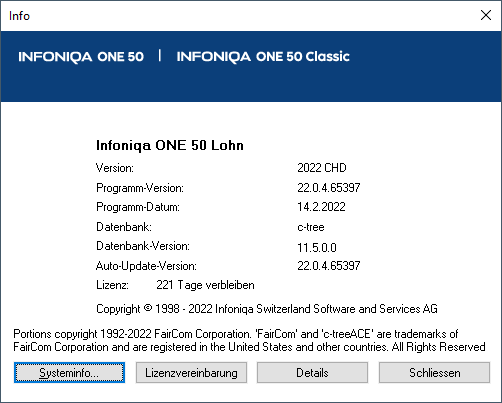Show Details about the program
This screenshot has width=502, height=403.
point(312,372)
